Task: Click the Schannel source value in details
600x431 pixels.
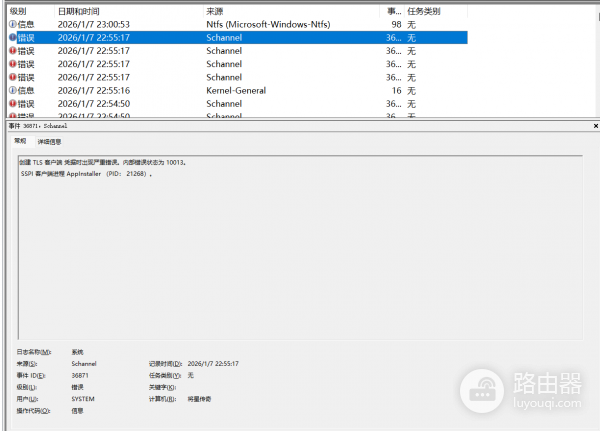Action: [x=84, y=364]
